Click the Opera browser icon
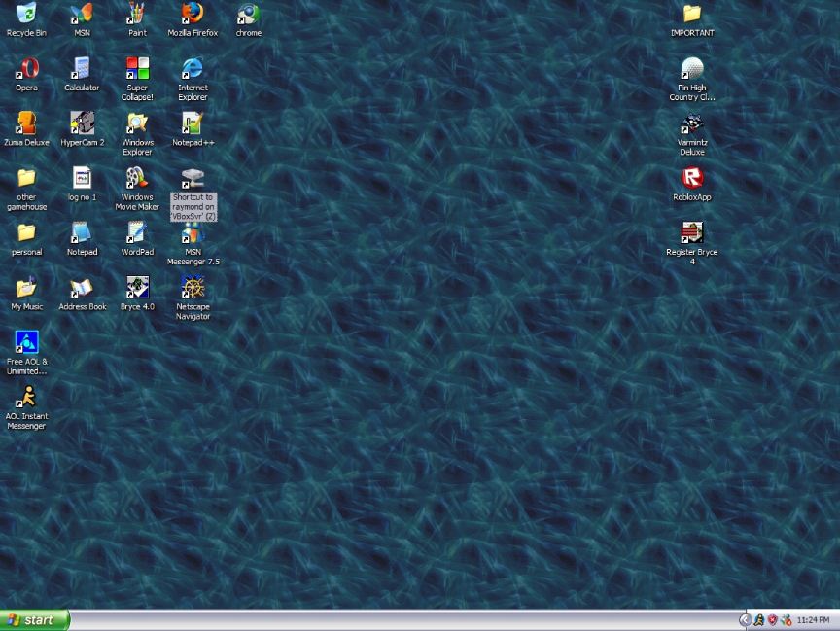 click(26, 68)
